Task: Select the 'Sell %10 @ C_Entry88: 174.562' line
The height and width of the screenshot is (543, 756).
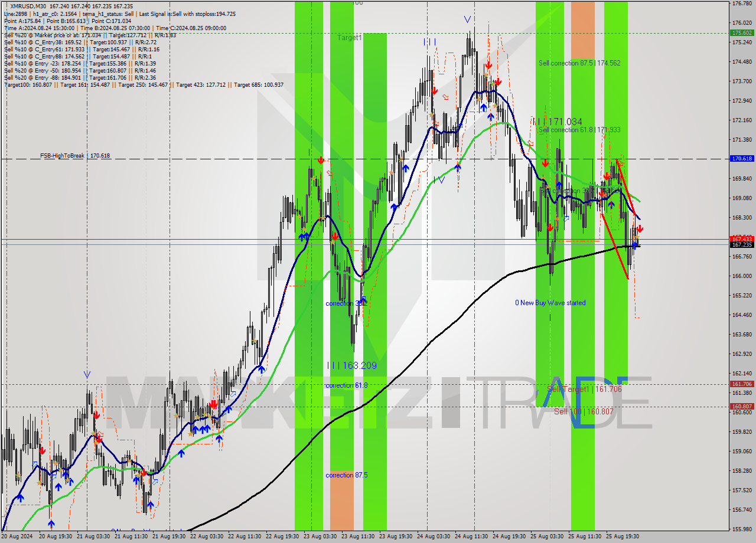Action: click(x=77, y=56)
